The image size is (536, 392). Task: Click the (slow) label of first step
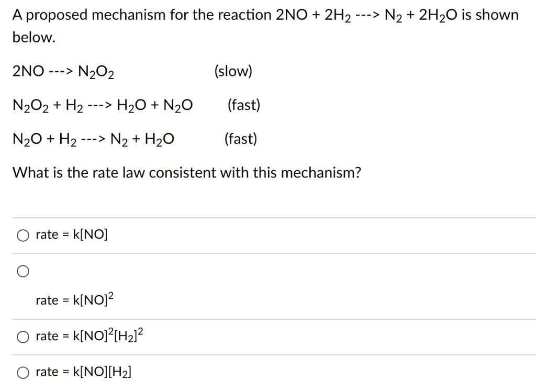click(232, 71)
